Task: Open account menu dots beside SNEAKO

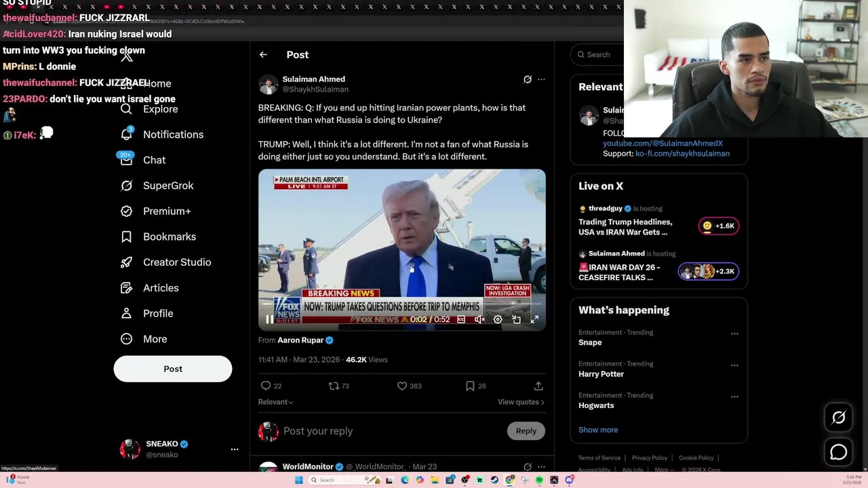Action: coord(235,449)
